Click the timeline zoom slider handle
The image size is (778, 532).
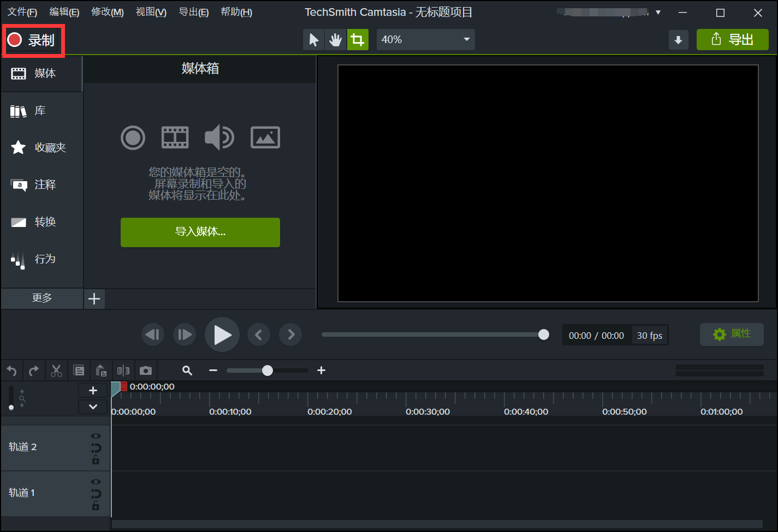[x=267, y=370]
